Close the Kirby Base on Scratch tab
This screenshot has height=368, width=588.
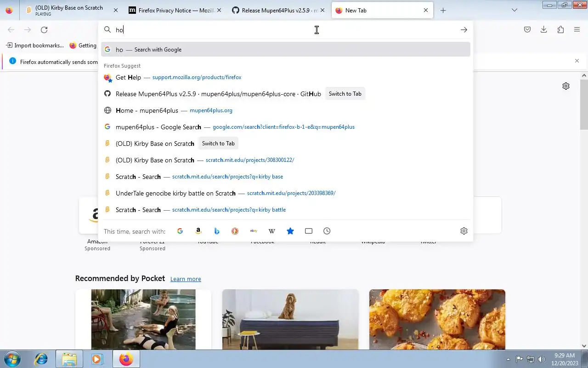point(115,10)
